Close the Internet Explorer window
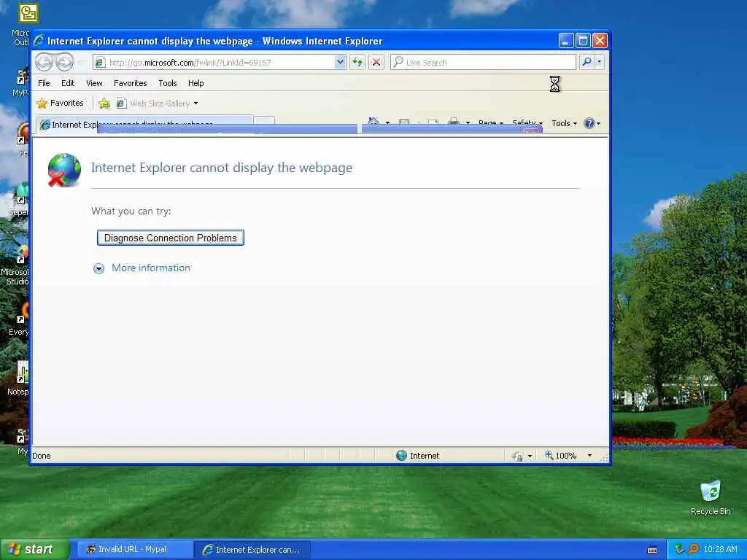This screenshot has height=560, width=747. [x=600, y=41]
